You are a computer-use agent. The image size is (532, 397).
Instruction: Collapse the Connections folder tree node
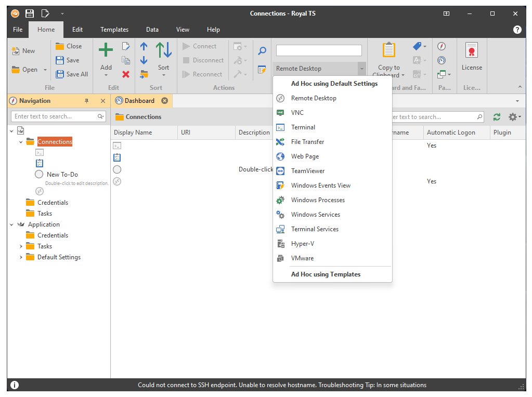tap(21, 142)
